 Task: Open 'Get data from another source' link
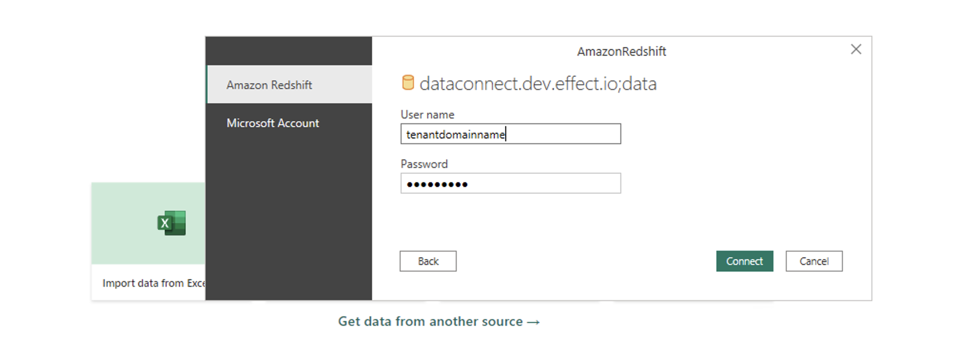pyautogui.click(x=439, y=322)
